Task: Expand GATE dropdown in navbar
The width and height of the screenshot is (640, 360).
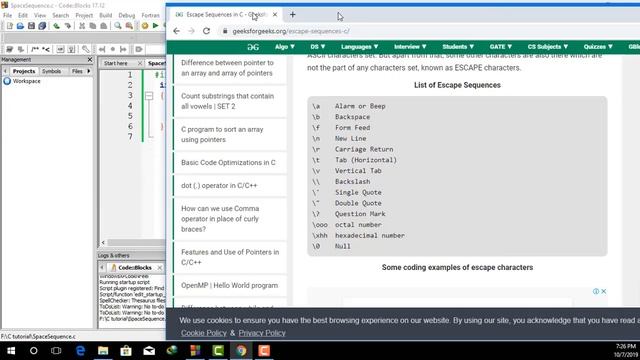Action: tap(500, 47)
